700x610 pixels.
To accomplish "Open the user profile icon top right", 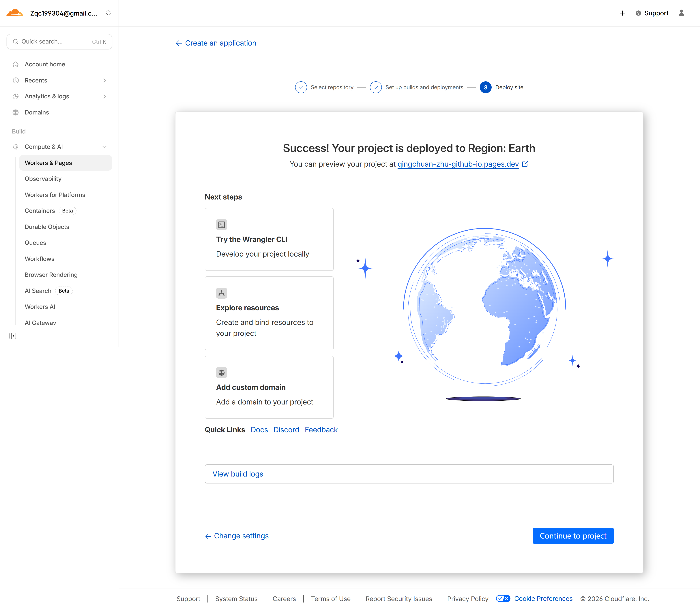I will click(x=681, y=13).
